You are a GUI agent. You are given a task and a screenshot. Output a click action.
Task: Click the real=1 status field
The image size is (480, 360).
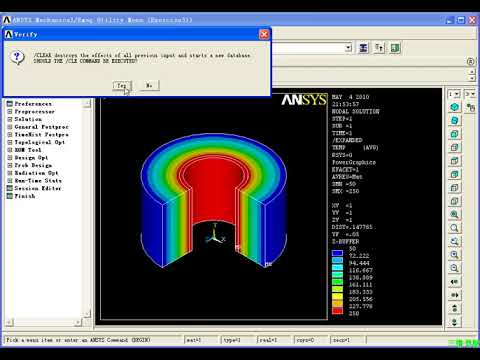(275, 340)
